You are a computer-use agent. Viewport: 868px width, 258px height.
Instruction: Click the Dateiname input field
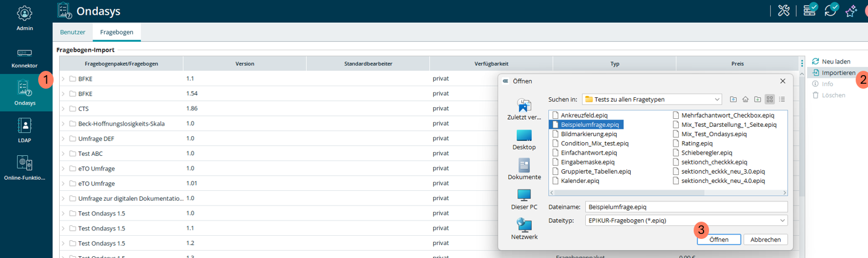click(686, 207)
